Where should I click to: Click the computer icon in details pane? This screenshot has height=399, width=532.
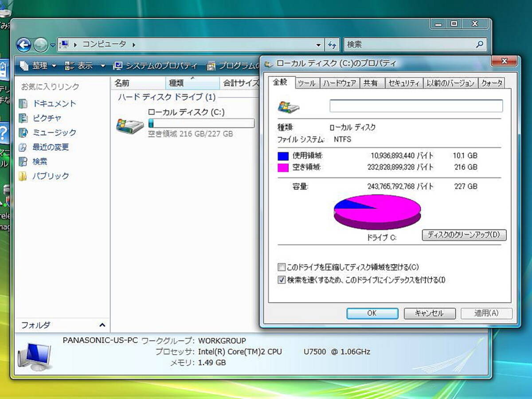(34, 357)
